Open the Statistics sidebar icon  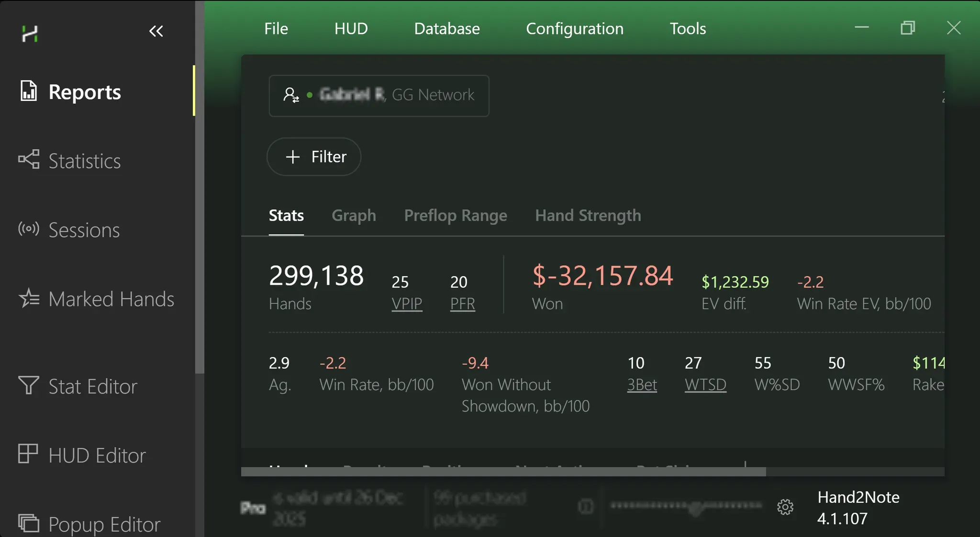(x=29, y=159)
